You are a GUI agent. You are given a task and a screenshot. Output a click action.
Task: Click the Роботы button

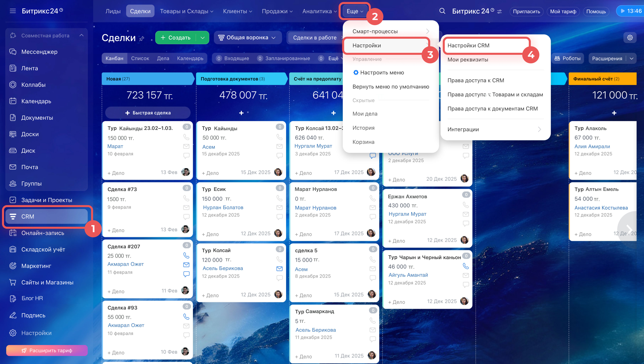(x=568, y=58)
